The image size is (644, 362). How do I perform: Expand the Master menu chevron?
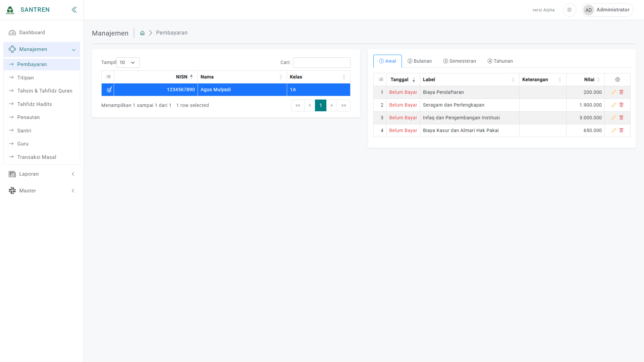click(x=73, y=191)
